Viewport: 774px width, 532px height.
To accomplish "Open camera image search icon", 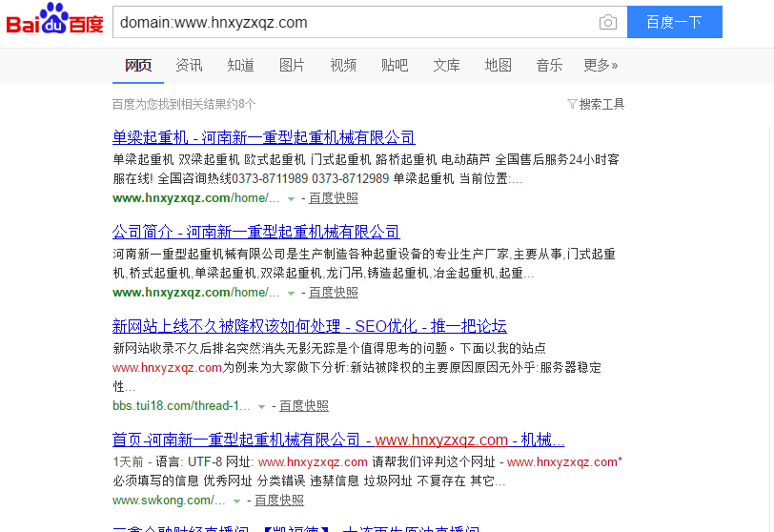I will click(607, 22).
